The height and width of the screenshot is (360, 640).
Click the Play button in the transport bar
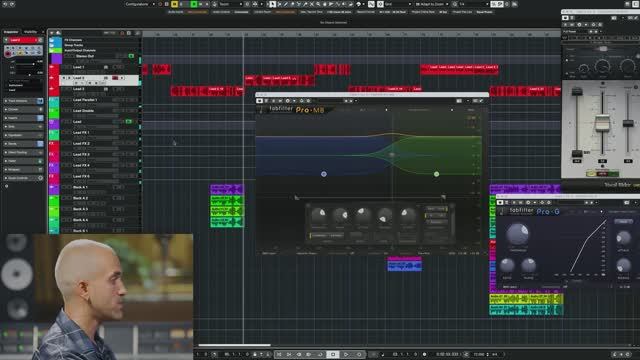[346, 354]
